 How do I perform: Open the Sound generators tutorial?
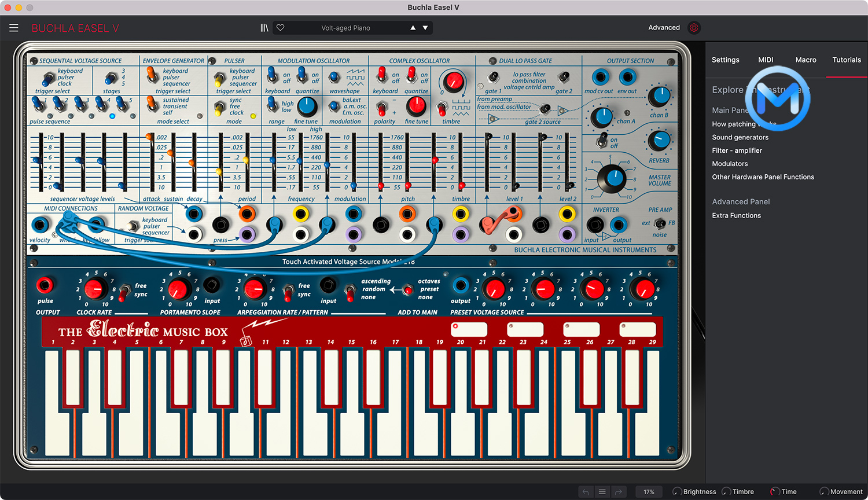coord(740,137)
